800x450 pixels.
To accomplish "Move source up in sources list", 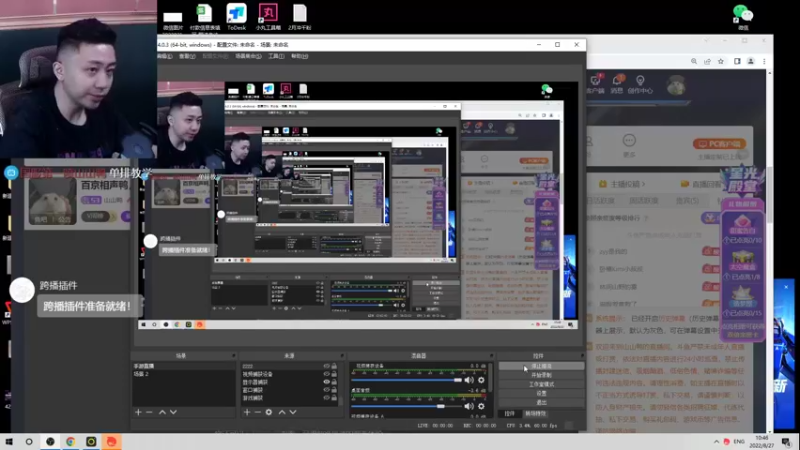I will point(282,412).
